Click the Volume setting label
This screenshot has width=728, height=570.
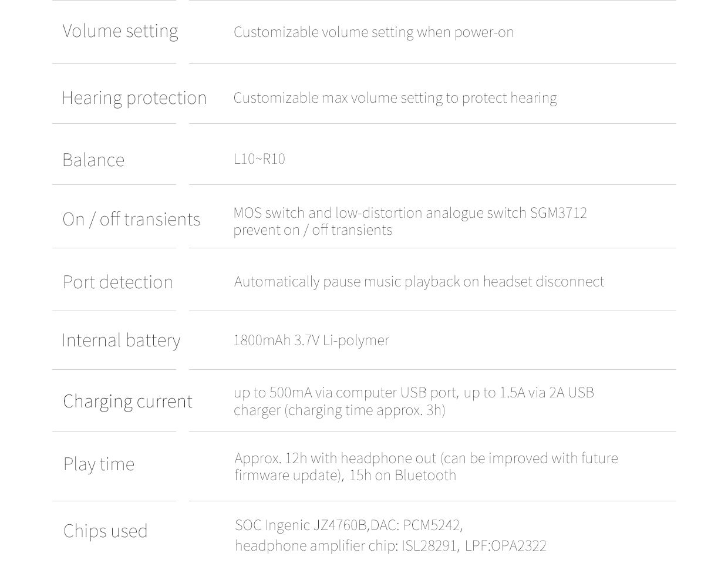click(120, 31)
